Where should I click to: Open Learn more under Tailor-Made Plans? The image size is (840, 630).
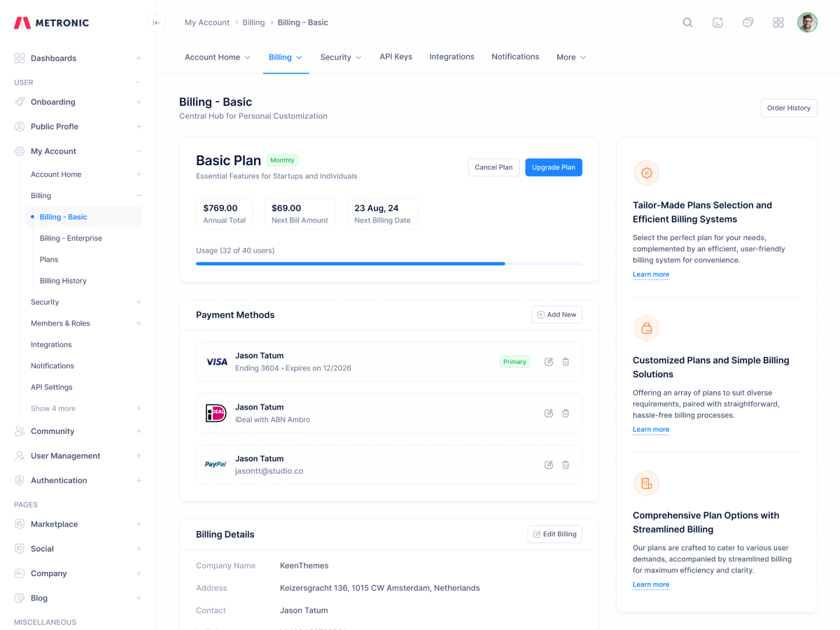click(651, 274)
